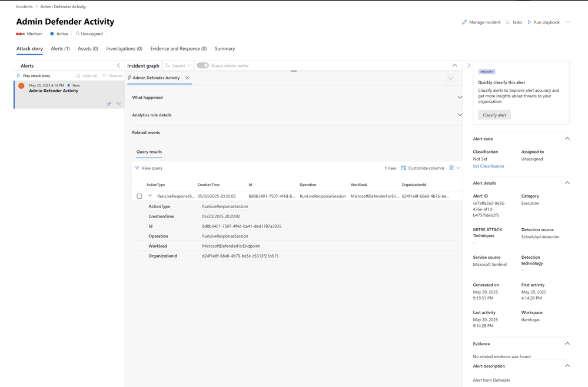Toggle Group similar nodes switch
Screen dimensions: 588x387
tap(203, 65)
